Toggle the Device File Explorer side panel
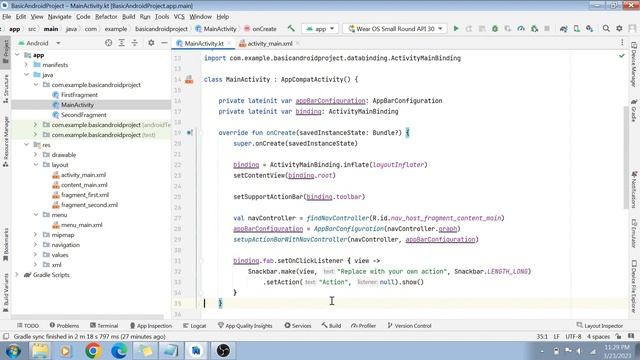The width and height of the screenshot is (640, 360). [634, 287]
